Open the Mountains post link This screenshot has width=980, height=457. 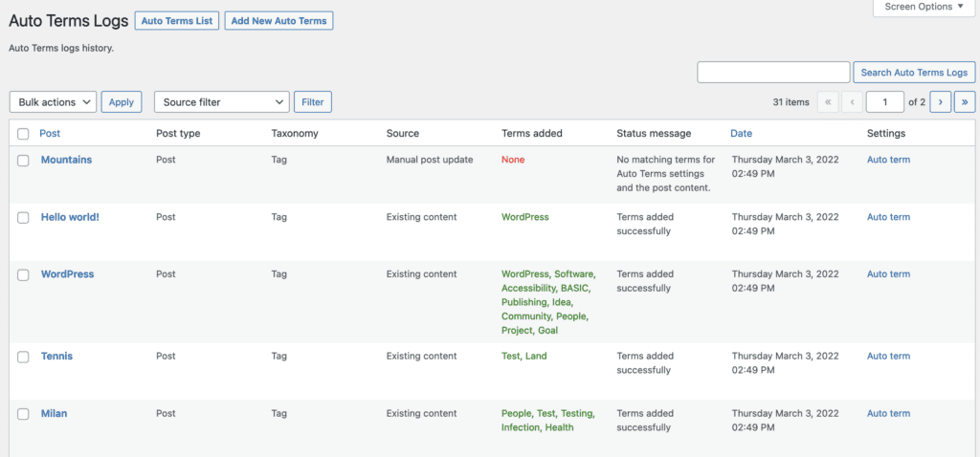tap(66, 160)
